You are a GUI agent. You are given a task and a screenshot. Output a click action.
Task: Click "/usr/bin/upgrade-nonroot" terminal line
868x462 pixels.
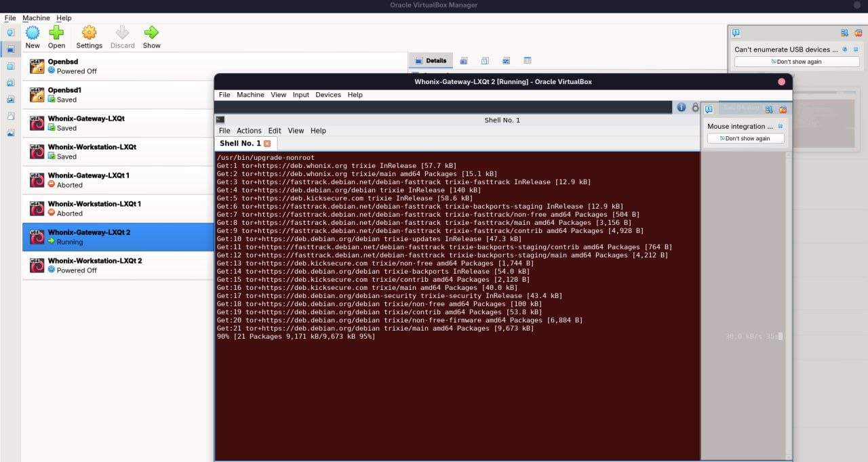tap(266, 158)
